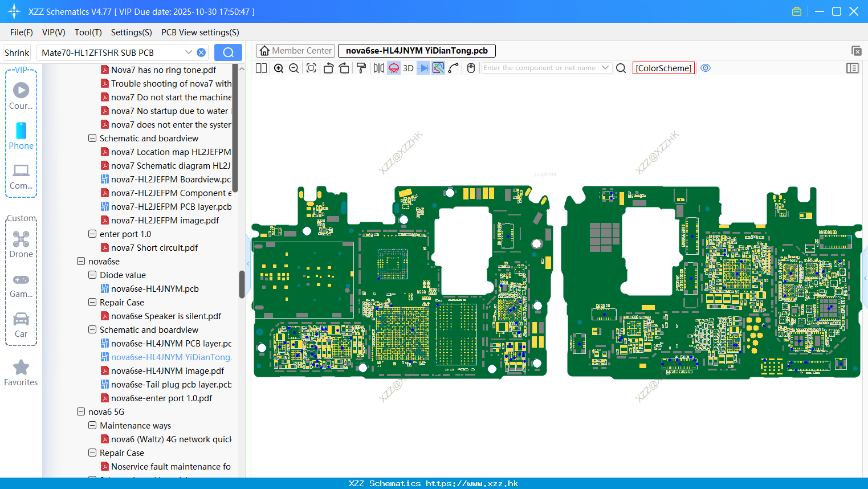868x489 pixels.
Task: Click the yellow toolbox icon in title bar
Action: [797, 11]
